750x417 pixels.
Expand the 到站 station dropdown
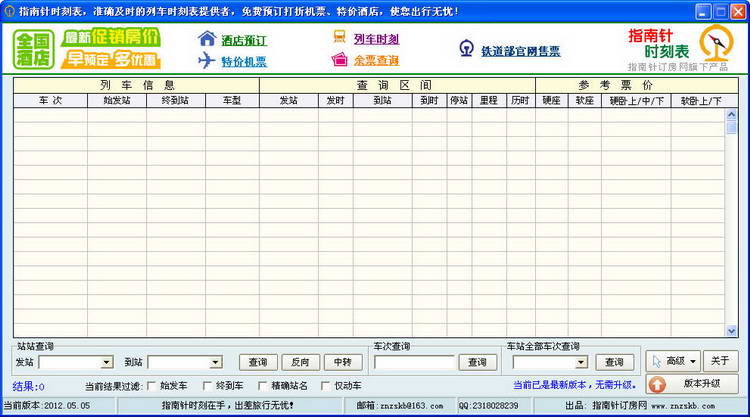(216, 362)
